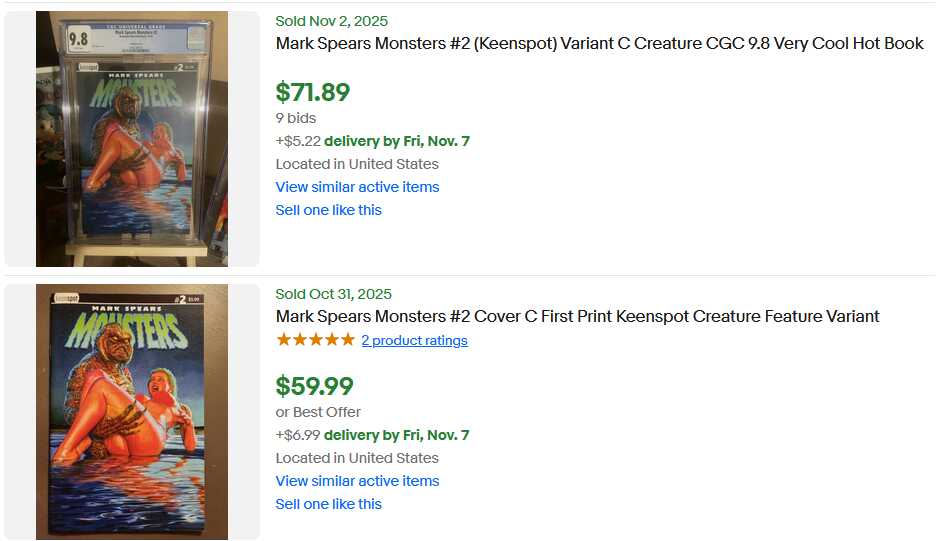The height and width of the screenshot is (541, 940).
Task: Open the CGC 9.8 graded comic thumbnail
Action: pos(132,139)
